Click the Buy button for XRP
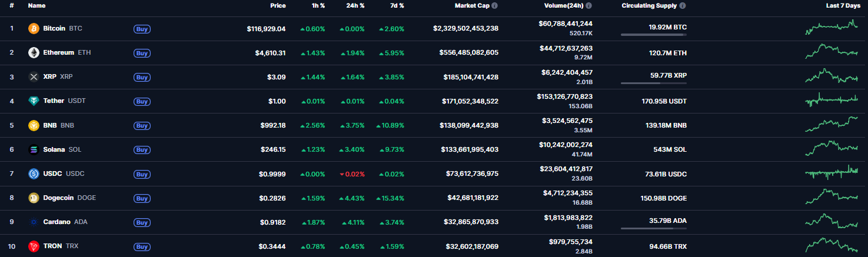868x257 pixels. 142,77
